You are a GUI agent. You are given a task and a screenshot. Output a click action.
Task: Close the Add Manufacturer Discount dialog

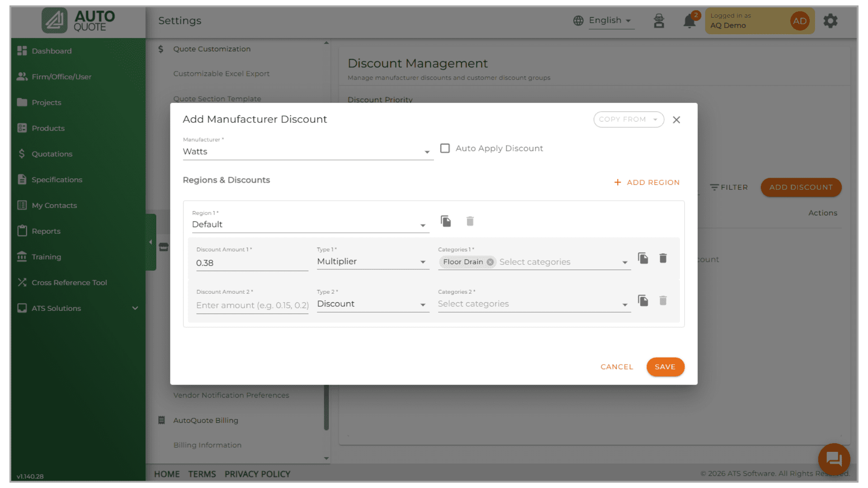tap(676, 120)
